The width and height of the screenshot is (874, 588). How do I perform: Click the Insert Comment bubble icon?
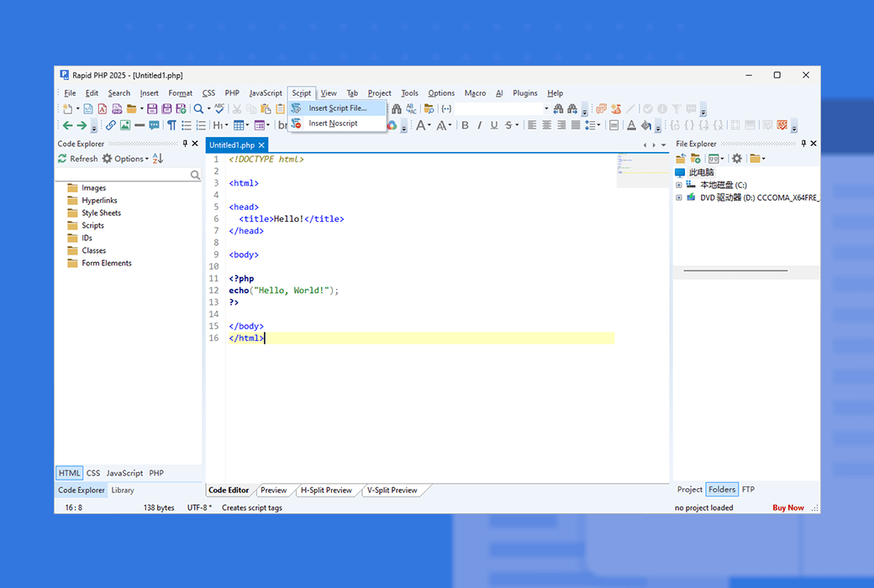[155, 125]
